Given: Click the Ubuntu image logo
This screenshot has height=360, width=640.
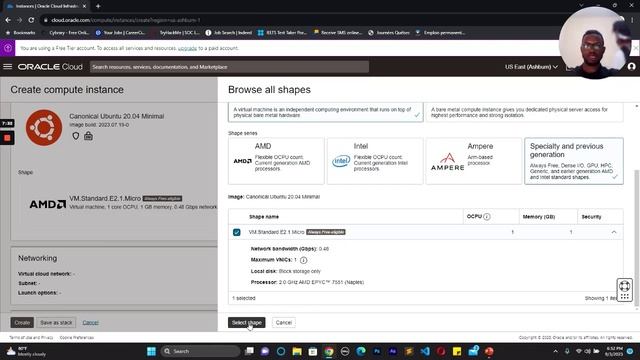Looking at the screenshot, I should [44, 128].
